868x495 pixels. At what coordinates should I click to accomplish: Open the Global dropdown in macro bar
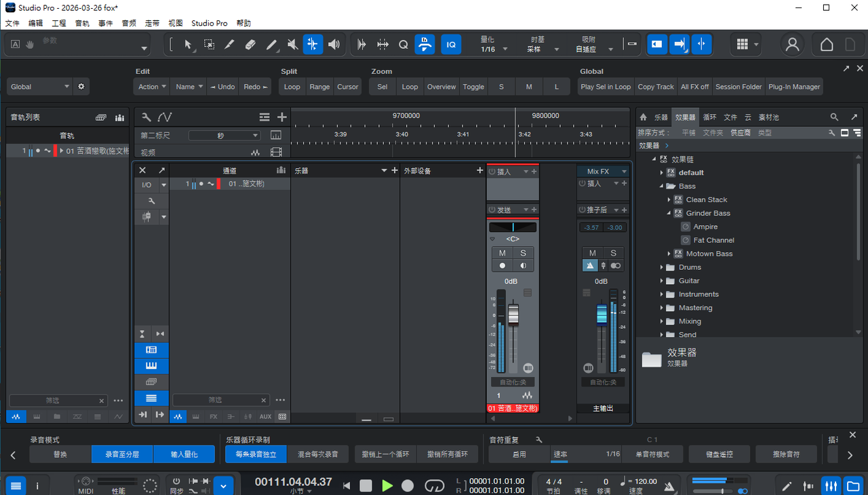pyautogui.click(x=39, y=87)
